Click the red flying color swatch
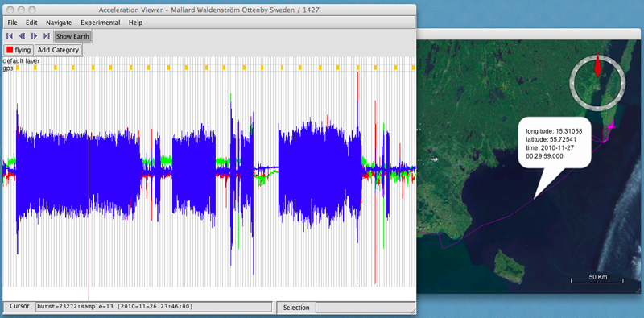 [10, 50]
